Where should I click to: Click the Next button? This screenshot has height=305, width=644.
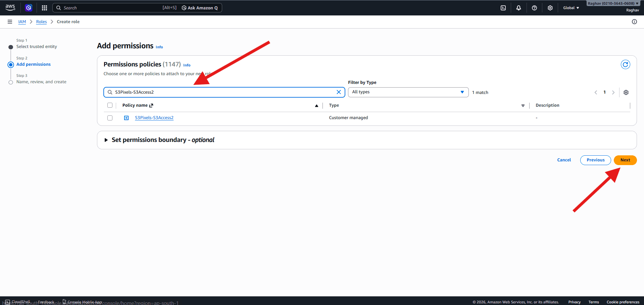pos(625,160)
